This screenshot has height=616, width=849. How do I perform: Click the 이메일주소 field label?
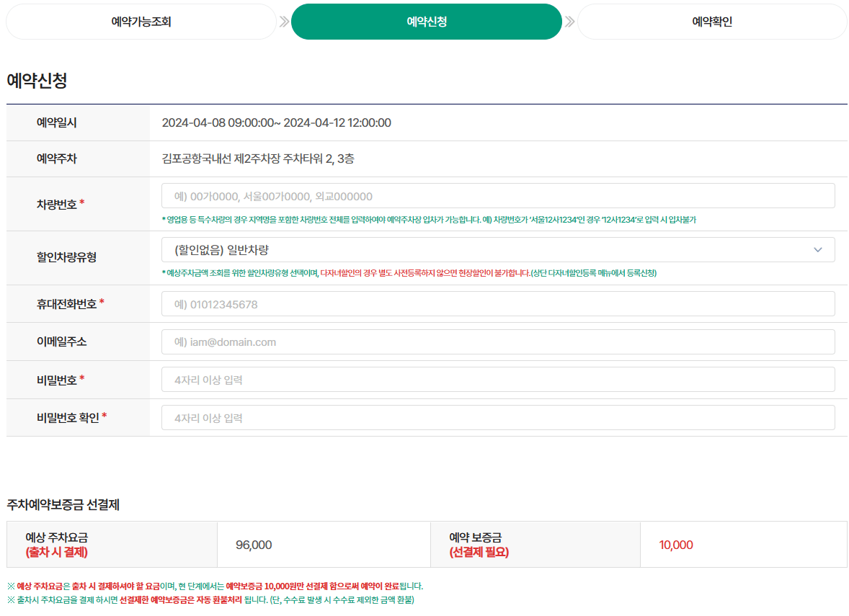click(x=62, y=342)
